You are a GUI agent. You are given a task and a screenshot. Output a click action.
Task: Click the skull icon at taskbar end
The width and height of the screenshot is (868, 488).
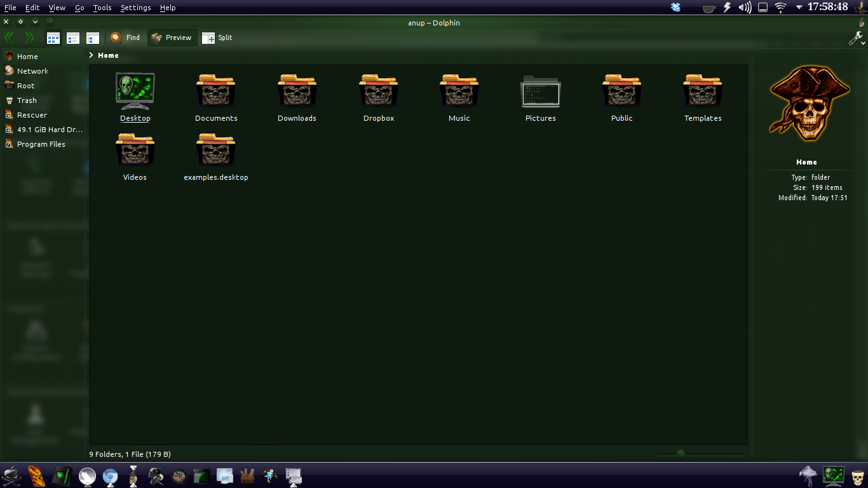click(858, 476)
